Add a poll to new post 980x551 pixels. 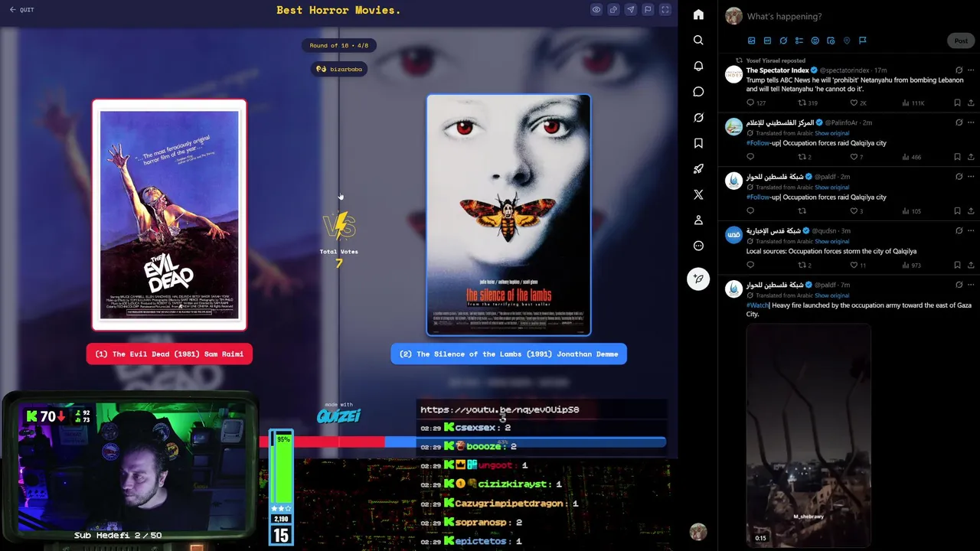coord(799,41)
